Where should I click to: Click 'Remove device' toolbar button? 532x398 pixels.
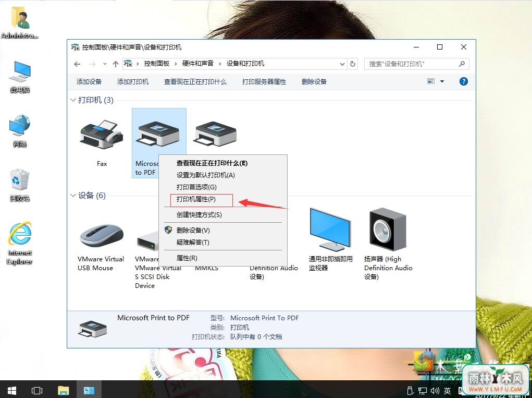(x=314, y=81)
